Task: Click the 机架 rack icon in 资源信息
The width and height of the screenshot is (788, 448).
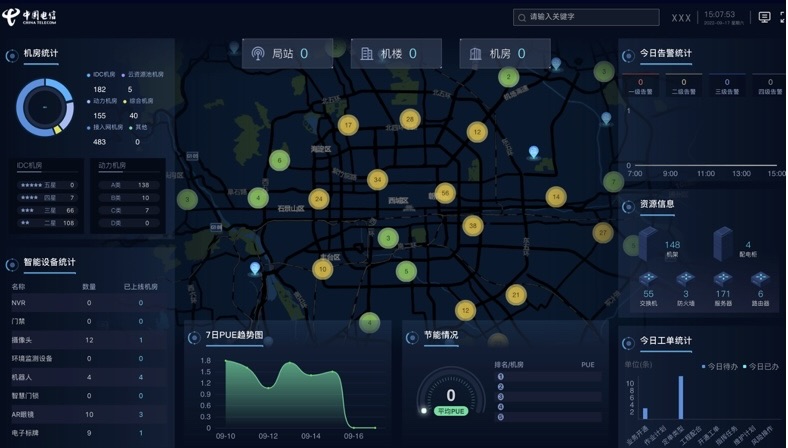Action: pyautogui.click(x=648, y=243)
